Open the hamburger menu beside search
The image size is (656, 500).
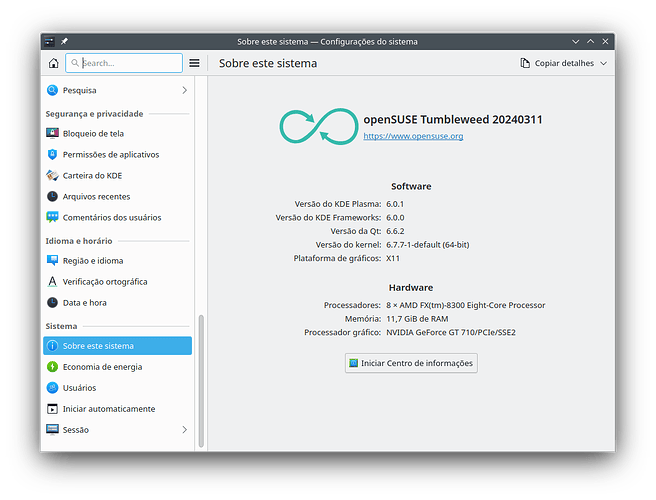(x=194, y=63)
